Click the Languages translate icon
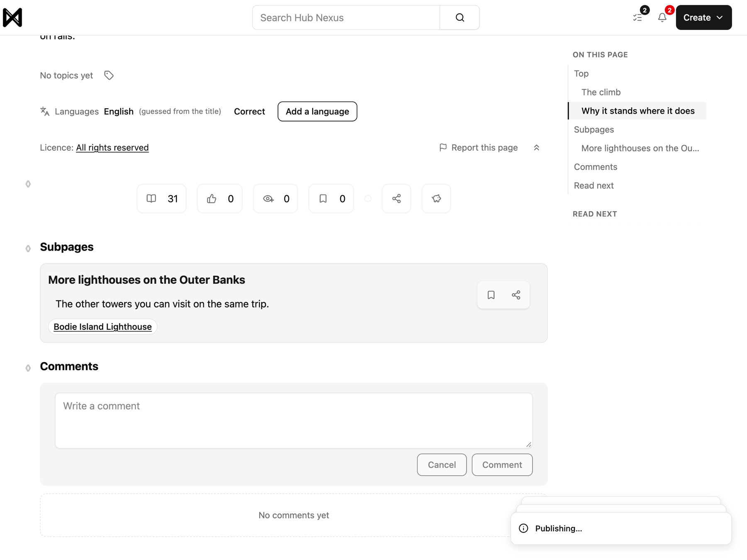747x560 pixels. click(x=45, y=111)
